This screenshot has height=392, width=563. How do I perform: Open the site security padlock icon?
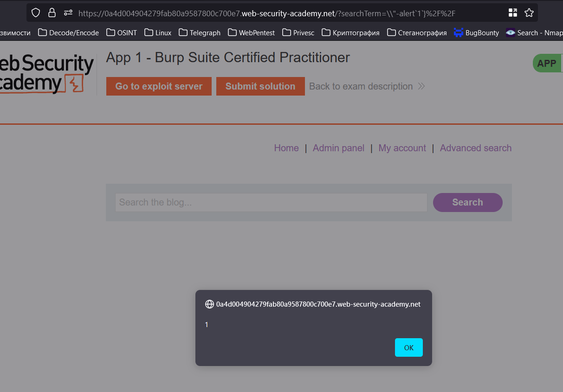[52, 13]
